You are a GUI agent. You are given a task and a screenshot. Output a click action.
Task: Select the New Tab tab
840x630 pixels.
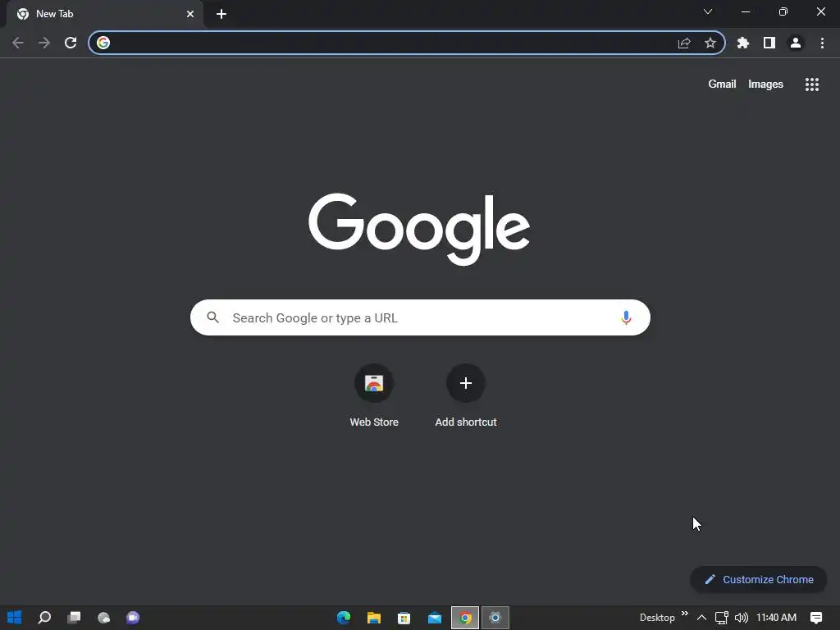click(x=104, y=14)
